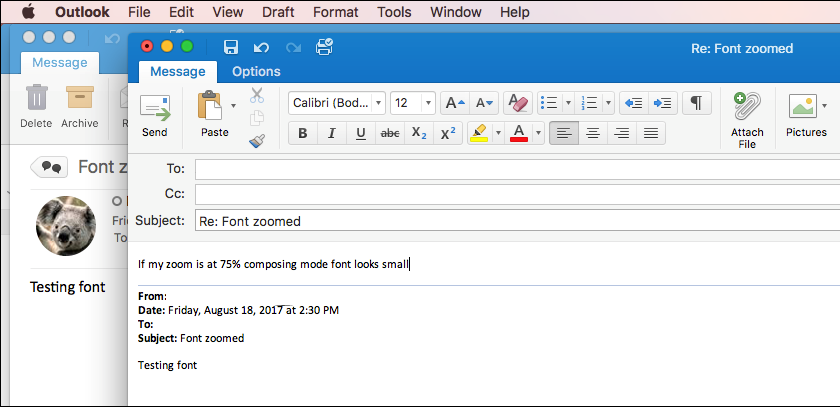Open the Window menu
Screen dimensions: 840x407
click(456, 12)
